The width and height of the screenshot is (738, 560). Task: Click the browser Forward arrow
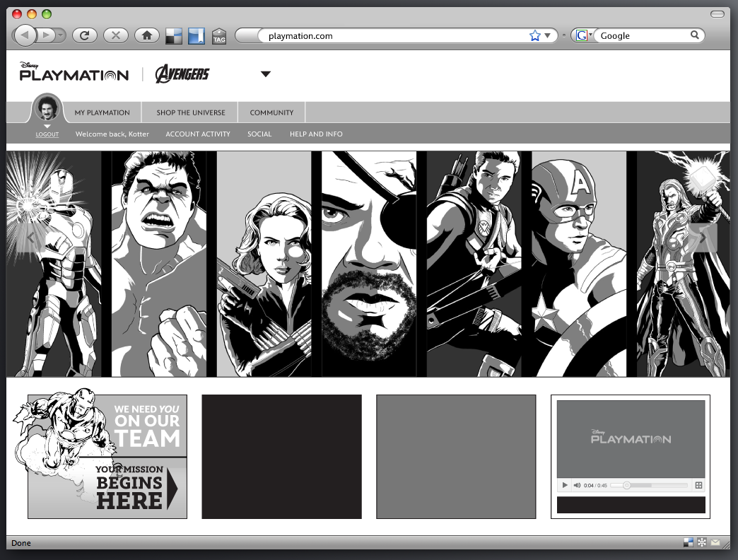[46, 35]
